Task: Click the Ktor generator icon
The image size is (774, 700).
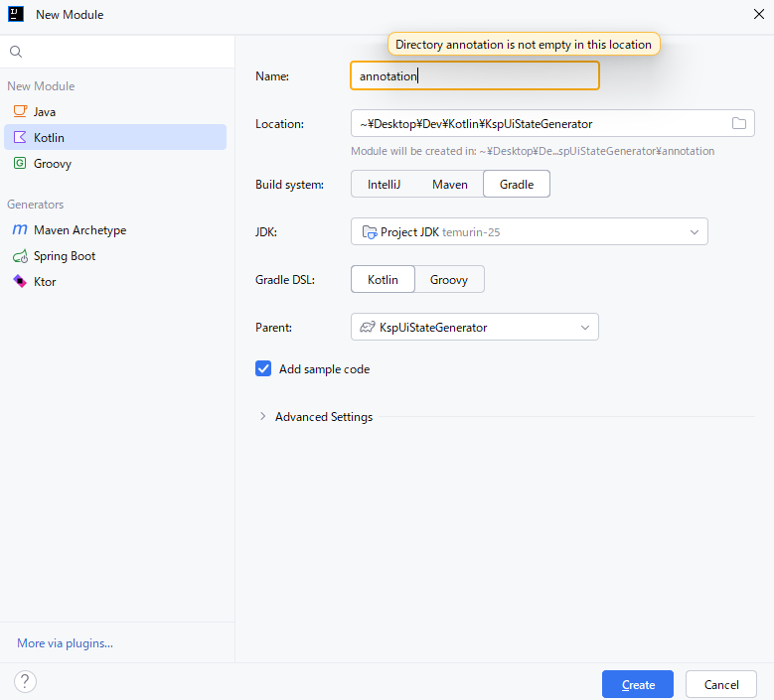Action: pos(20,282)
